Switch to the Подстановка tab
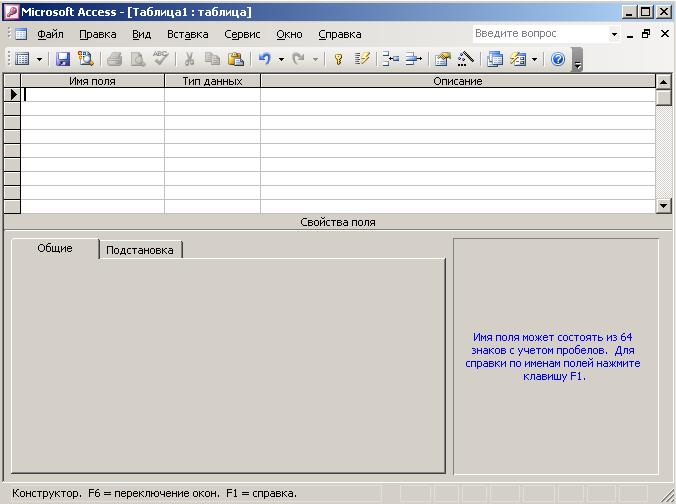The width and height of the screenshot is (676, 504). pyautogui.click(x=140, y=250)
